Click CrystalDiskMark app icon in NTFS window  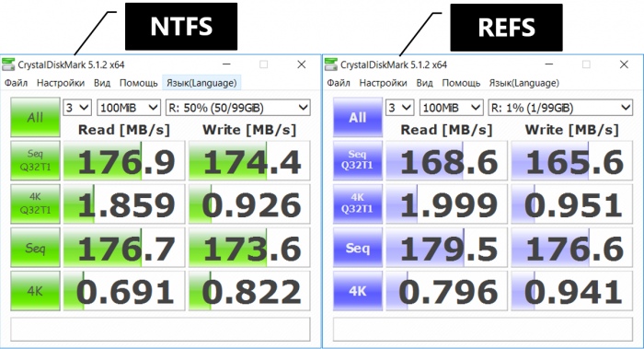click(8, 64)
